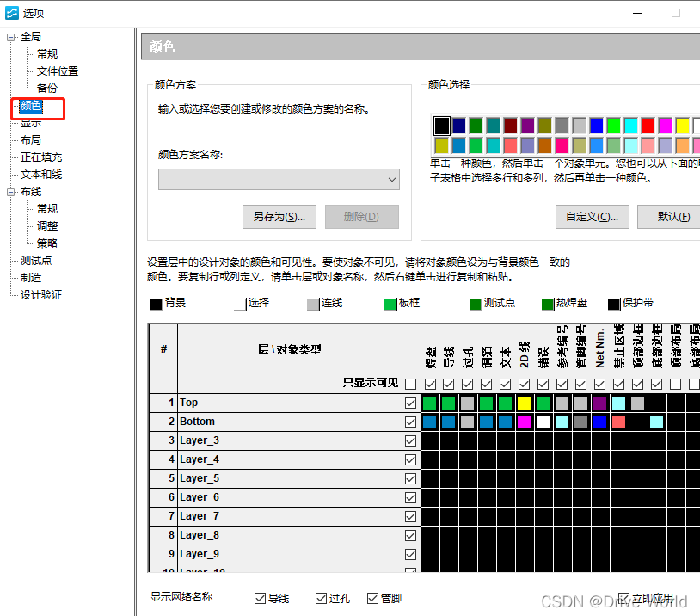
Task: Select 策略 under 布线
Action: (47, 243)
